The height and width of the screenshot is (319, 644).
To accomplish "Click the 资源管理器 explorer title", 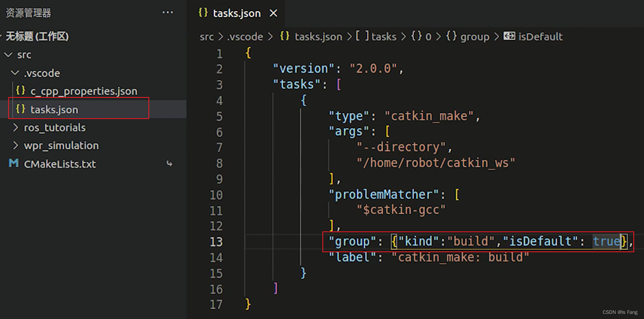I will coord(28,13).
